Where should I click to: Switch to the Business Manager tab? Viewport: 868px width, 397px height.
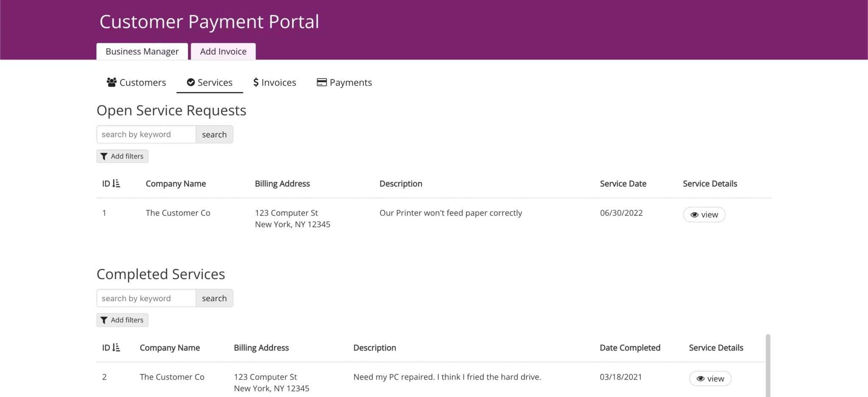(142, 51)
